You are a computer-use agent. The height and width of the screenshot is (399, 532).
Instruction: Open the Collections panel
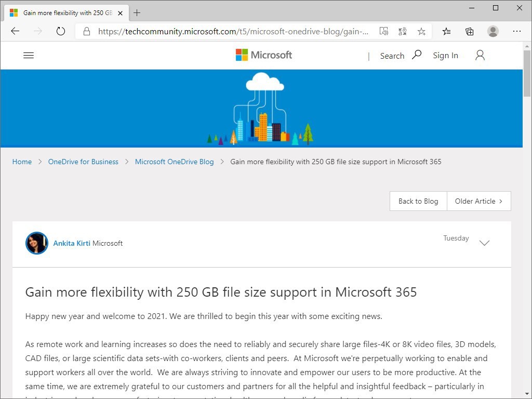470,32
